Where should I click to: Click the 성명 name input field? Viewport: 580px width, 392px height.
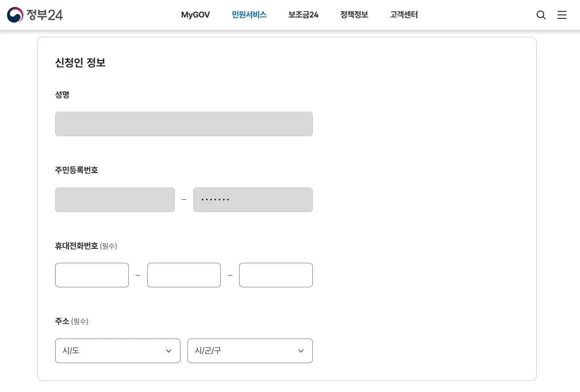coord(184,124)
